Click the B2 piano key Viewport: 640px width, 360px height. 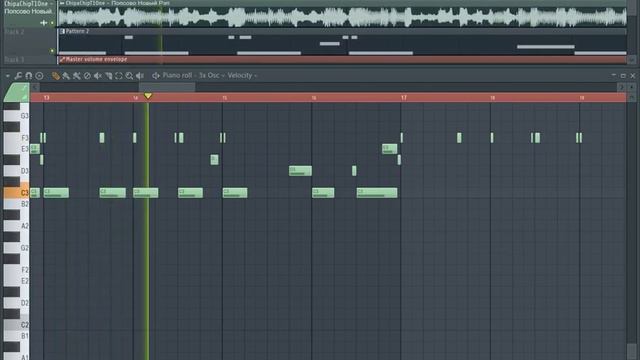[16, 204]
